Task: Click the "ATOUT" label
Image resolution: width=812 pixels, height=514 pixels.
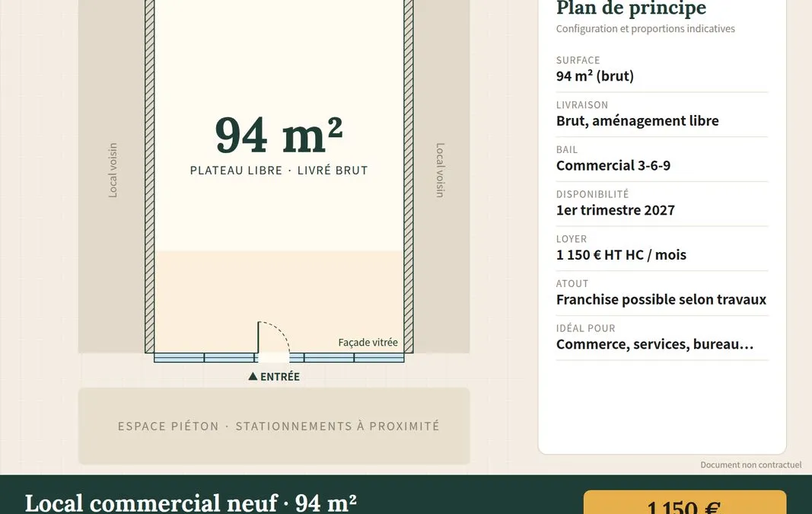Action: pyautogui.click(x=572, y=283)
